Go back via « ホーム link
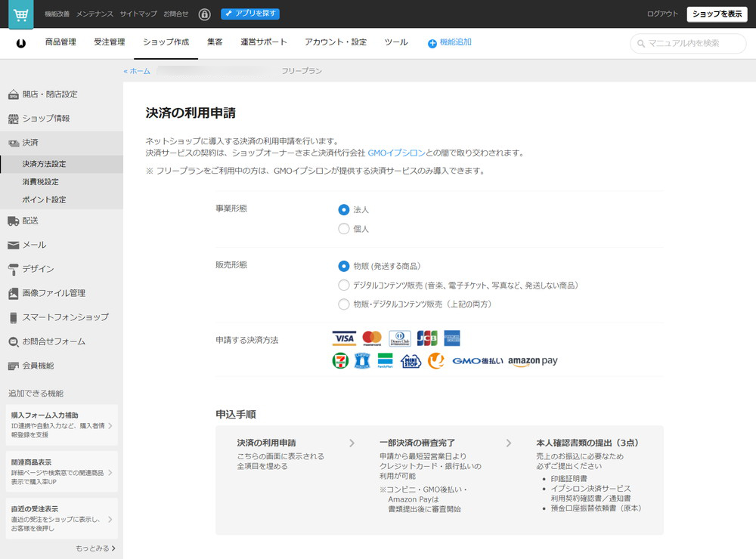 (x=137, y=71)
